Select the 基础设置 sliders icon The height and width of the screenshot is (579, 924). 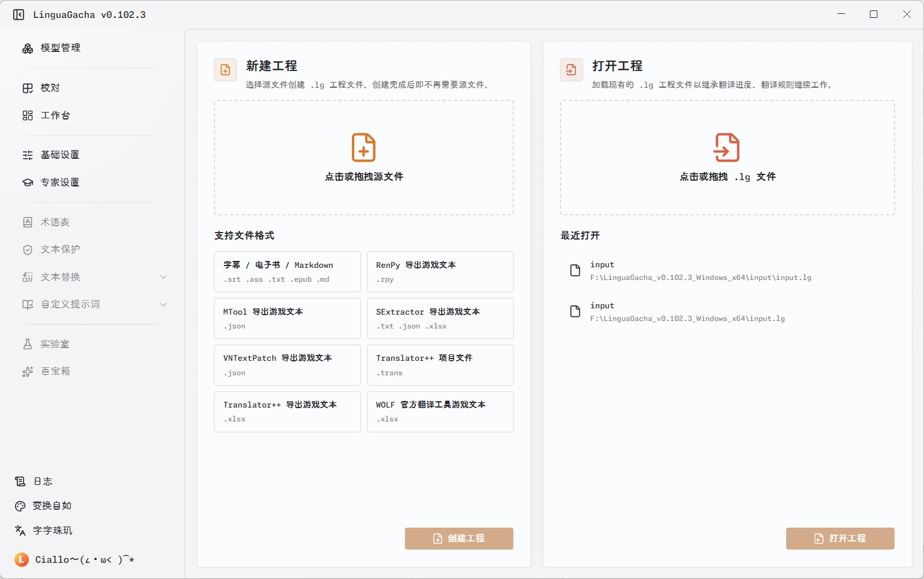point(28,155)
